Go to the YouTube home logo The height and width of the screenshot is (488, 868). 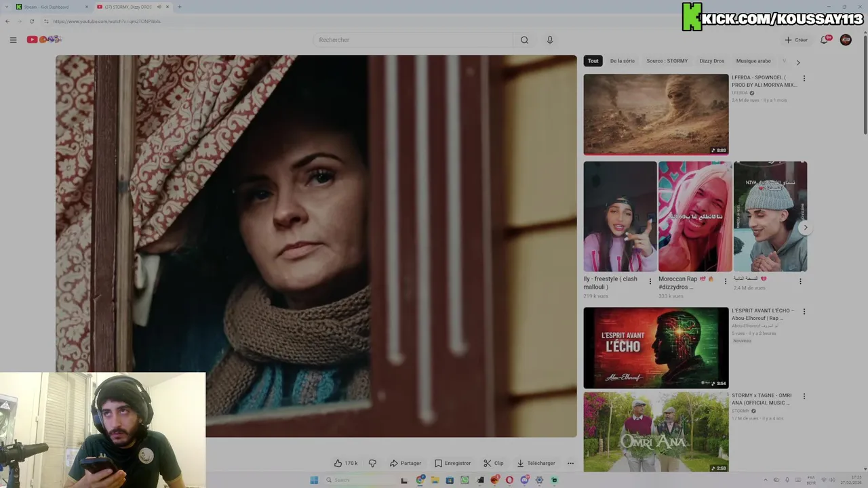point(44,39)
